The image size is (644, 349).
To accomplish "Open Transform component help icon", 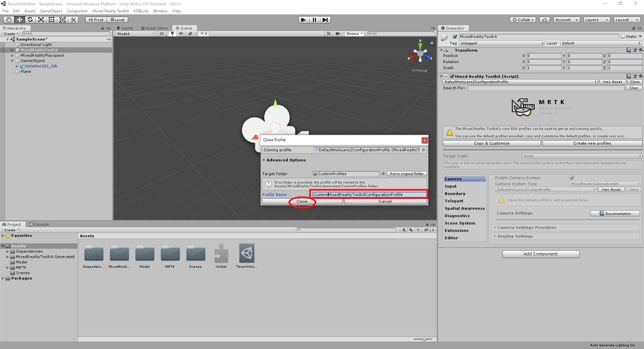I will 628,50.
